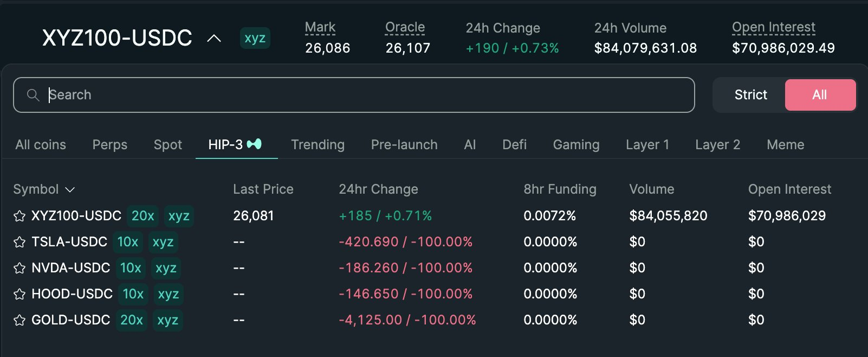Select the TSLA-USDC market row
This screenshot has height=357, width=868.
coord(69,242)
